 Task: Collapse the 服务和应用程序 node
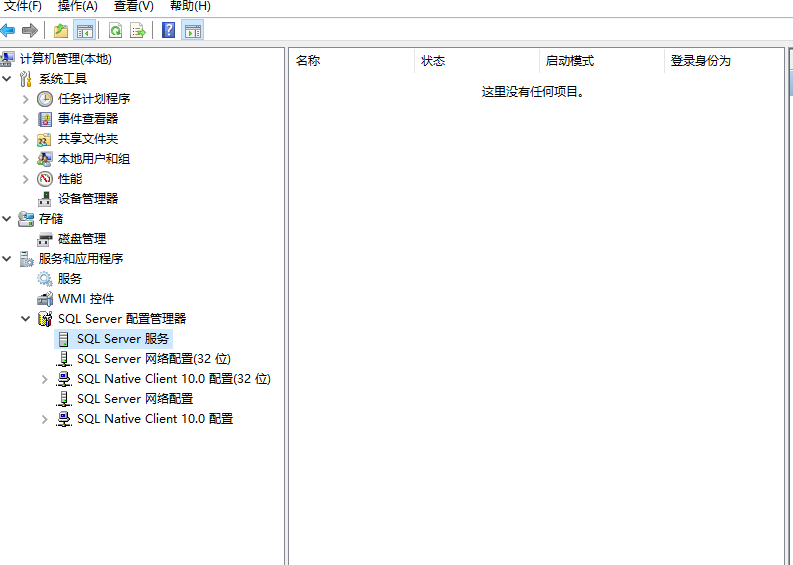pyautogui.click(x=7, y=259)
